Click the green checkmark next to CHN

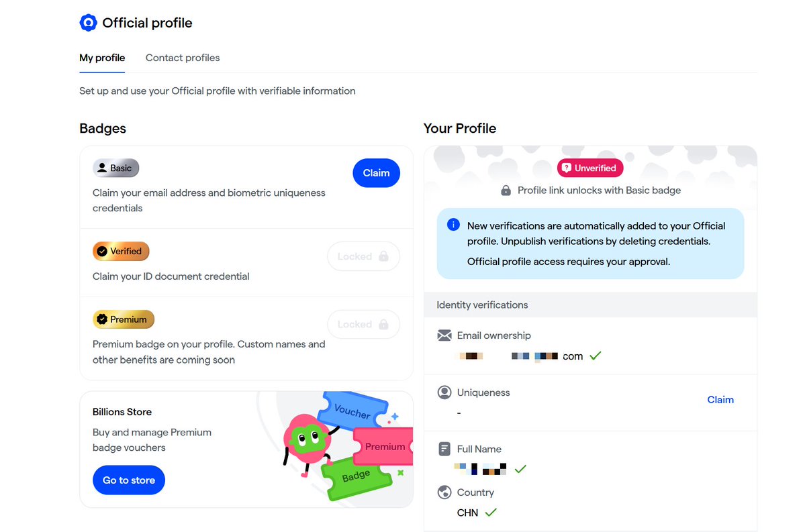coord(491,513)
